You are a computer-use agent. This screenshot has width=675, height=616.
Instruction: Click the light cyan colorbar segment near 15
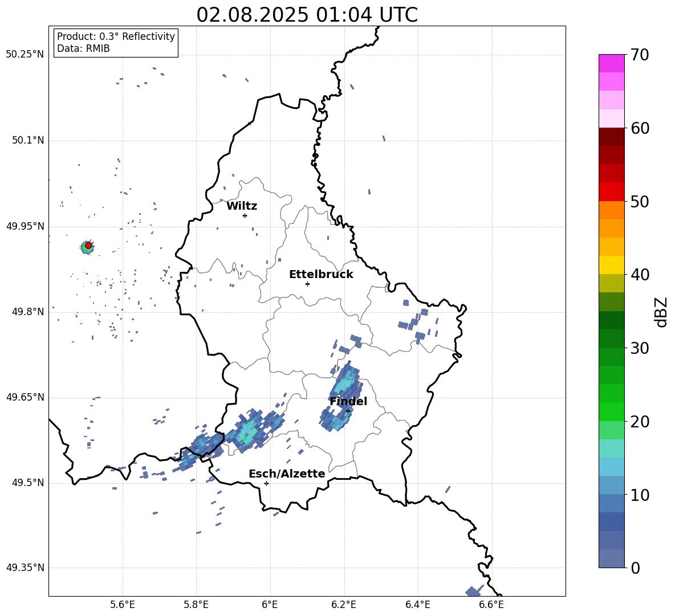(x=611, y=448)
